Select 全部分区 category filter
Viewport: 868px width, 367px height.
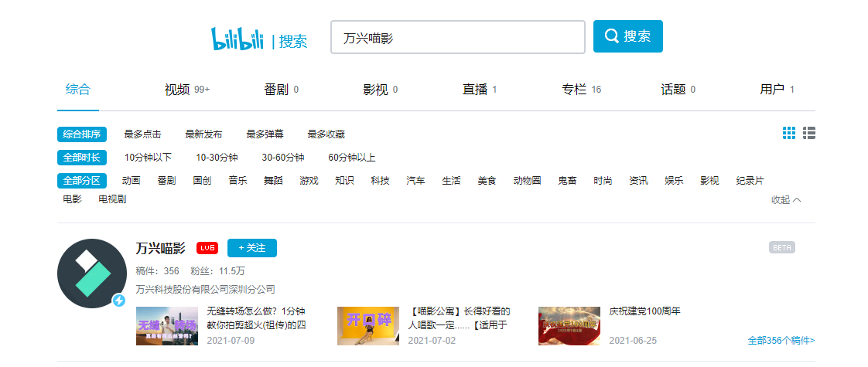[82, 181]
